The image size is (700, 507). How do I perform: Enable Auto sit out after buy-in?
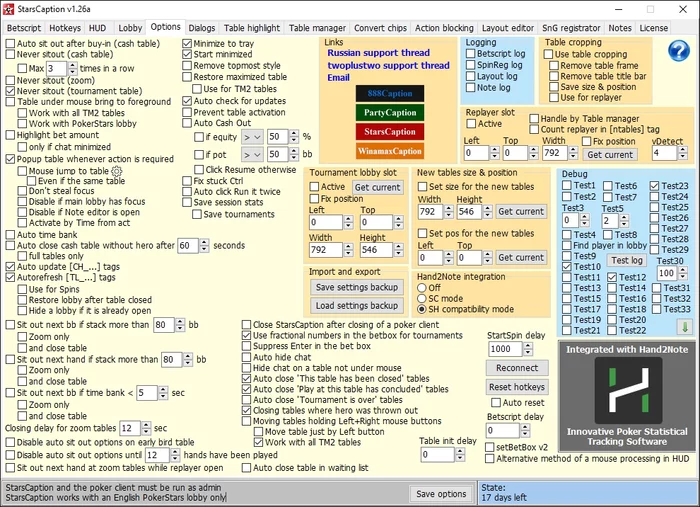point(10,44)
